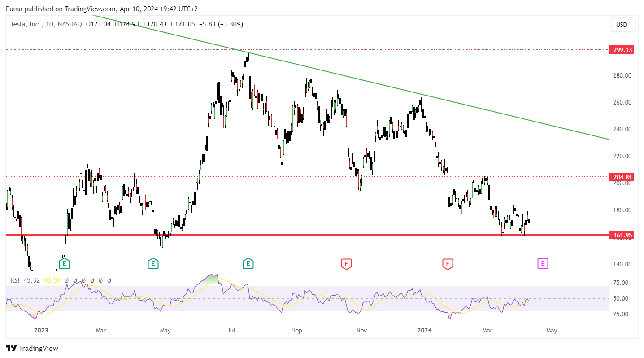Click the Jul time axis label
644x358 pixels.
(x=231, y=331)
